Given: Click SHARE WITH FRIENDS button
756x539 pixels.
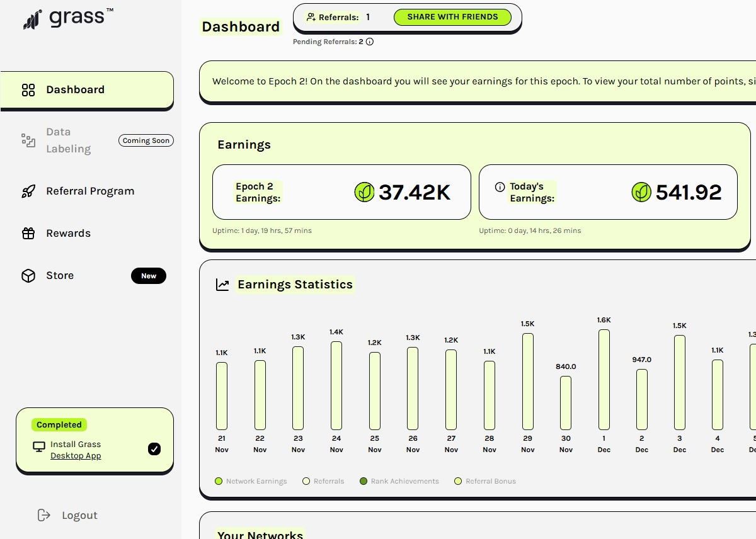Looking at the screenshot, I should (x=452, y=17).
